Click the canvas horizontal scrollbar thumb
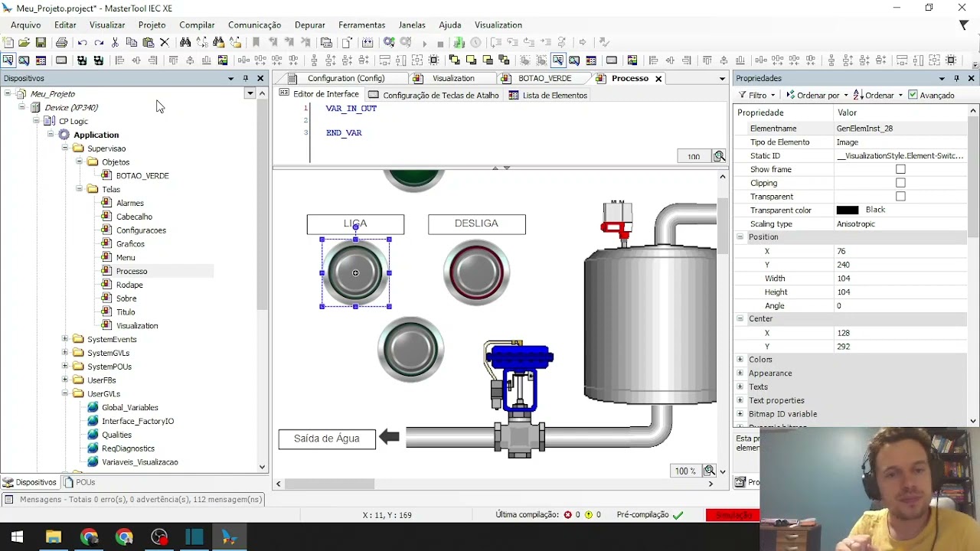The width and height of the screenshot is (980, 551). [330, 484]
